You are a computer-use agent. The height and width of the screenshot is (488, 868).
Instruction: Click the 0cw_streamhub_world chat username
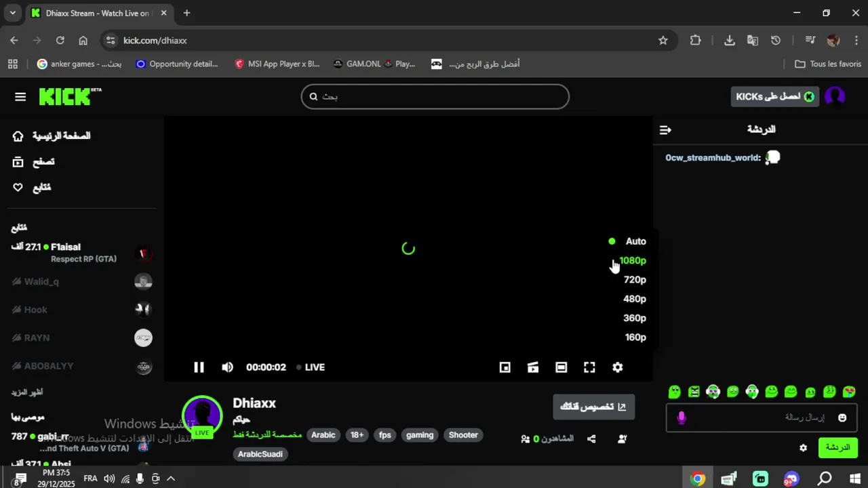pyautogui.click(x=713, y=158)
